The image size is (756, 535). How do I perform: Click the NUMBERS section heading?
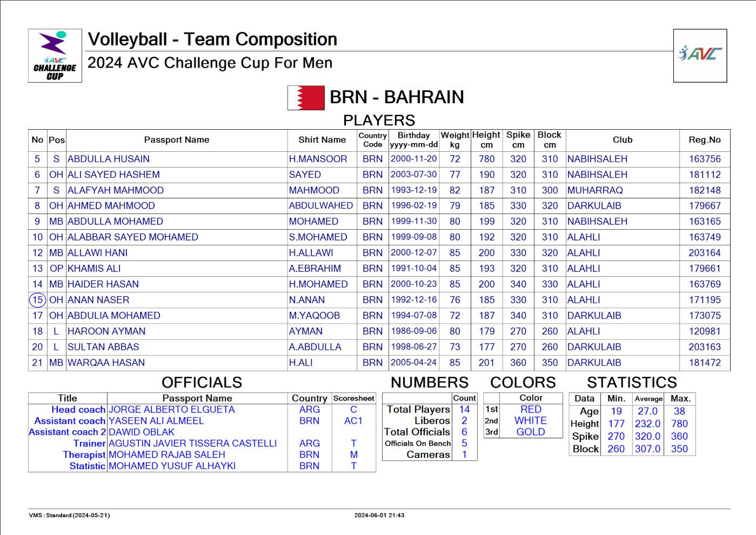430,383
